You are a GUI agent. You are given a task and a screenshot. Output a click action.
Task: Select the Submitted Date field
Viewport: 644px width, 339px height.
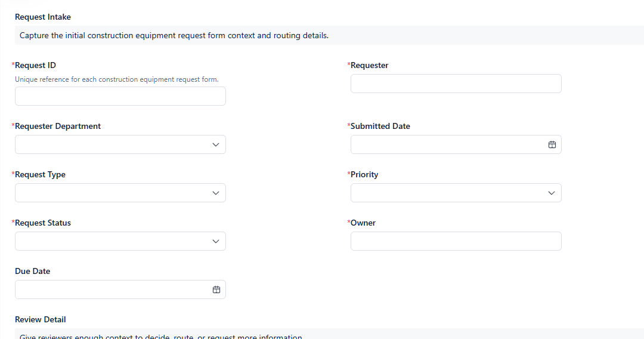coord(456,144)
